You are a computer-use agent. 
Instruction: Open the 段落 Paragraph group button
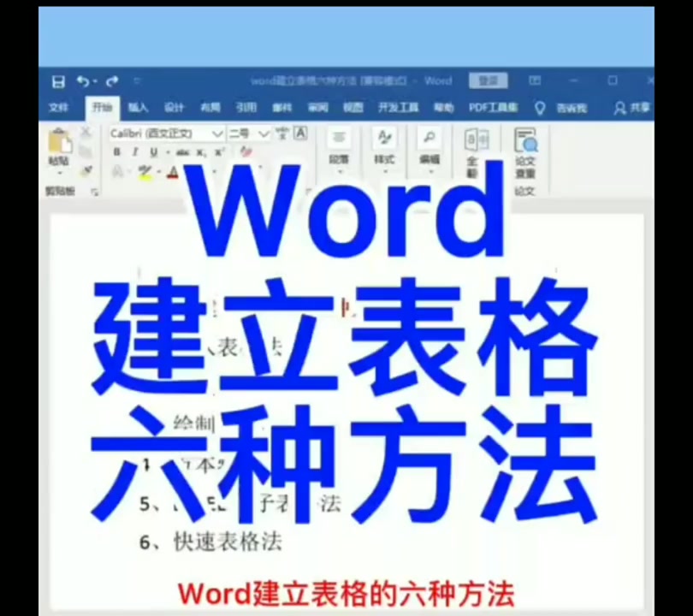pos(339,150)
